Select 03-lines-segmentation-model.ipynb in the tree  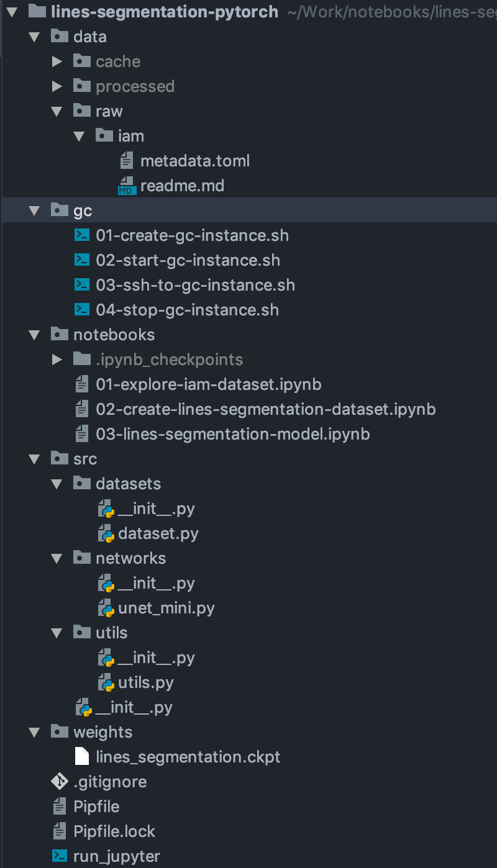233,434
